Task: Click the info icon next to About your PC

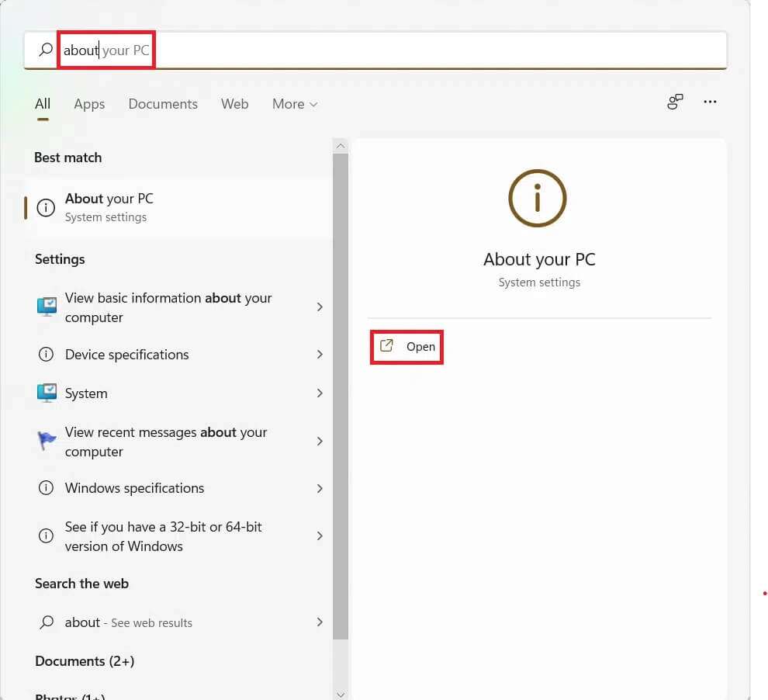Action: click(46, 208)
